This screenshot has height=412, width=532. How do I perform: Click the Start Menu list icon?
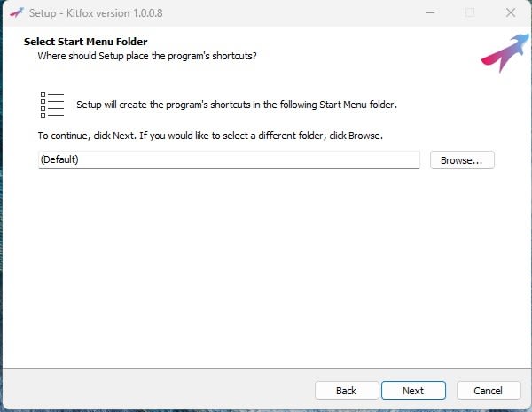52,105
